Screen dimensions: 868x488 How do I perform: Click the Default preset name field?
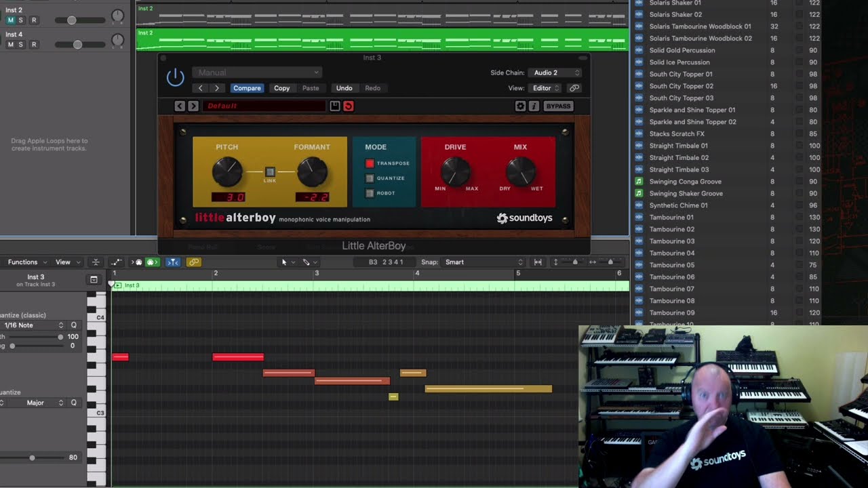click(265, 106)
